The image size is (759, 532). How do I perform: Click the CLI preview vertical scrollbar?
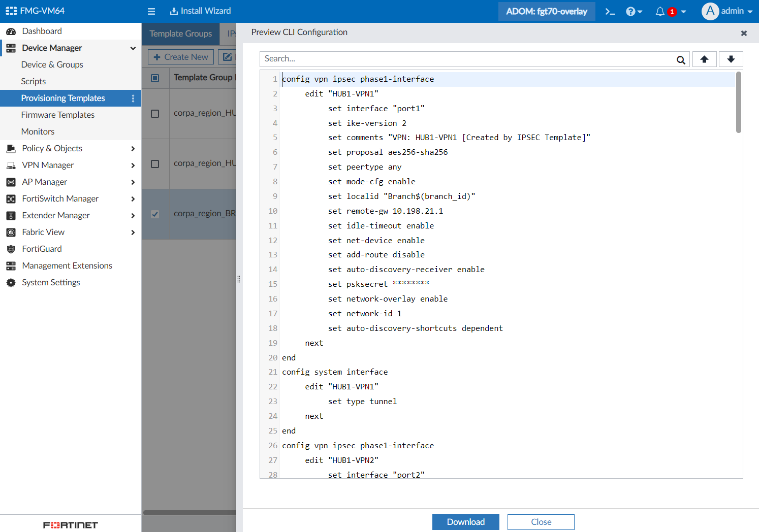[738, 103]
